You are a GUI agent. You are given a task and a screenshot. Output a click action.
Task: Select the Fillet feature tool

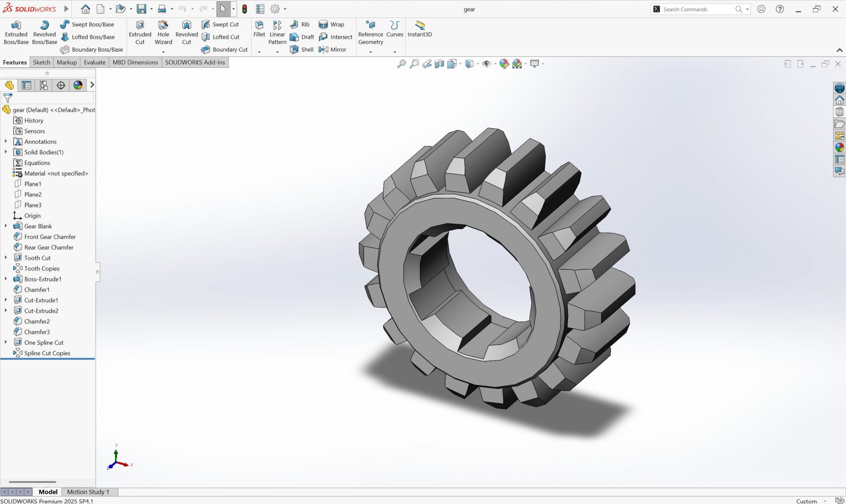pyautogui.click(x=259, y=30)
